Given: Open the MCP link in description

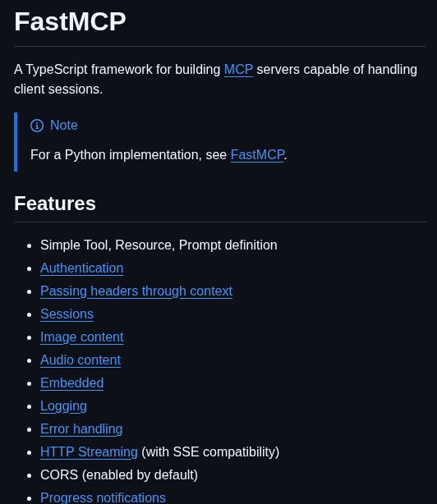Looking at the screenshot, I should coord(238,70).
